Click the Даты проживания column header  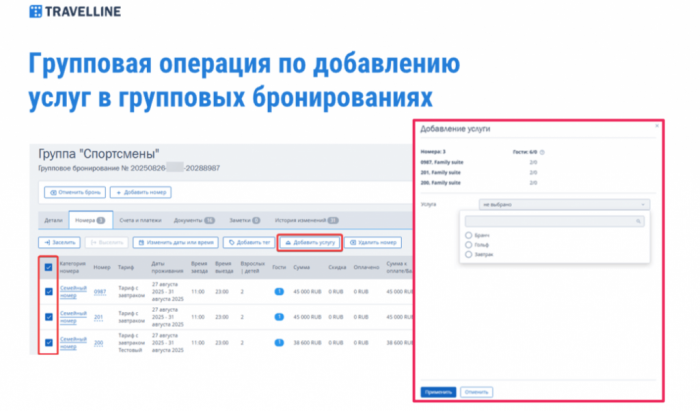[x=167, y=267]
